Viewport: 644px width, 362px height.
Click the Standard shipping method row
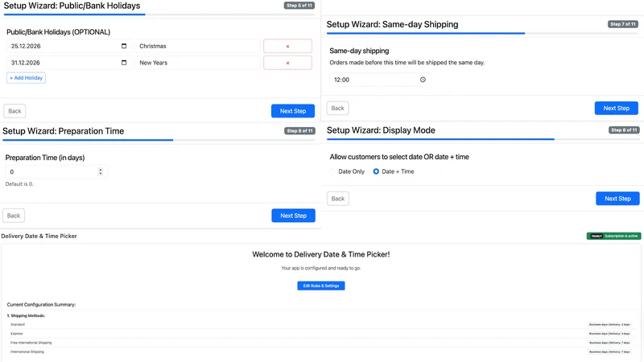pyautogui.click(x=320, y=324)
